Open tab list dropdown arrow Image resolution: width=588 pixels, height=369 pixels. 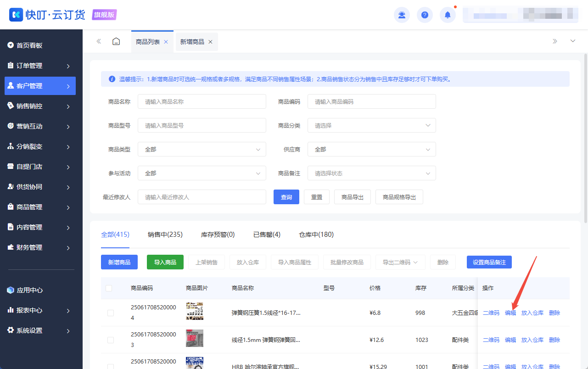click(x=573, y=41)
